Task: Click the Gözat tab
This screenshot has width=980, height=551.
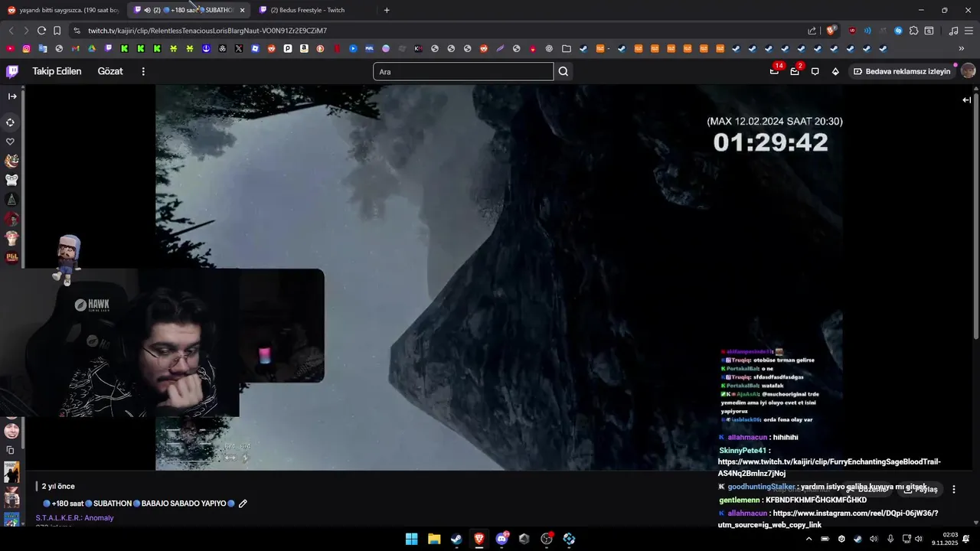Action: pyautogui.click(x=110, y=71)
